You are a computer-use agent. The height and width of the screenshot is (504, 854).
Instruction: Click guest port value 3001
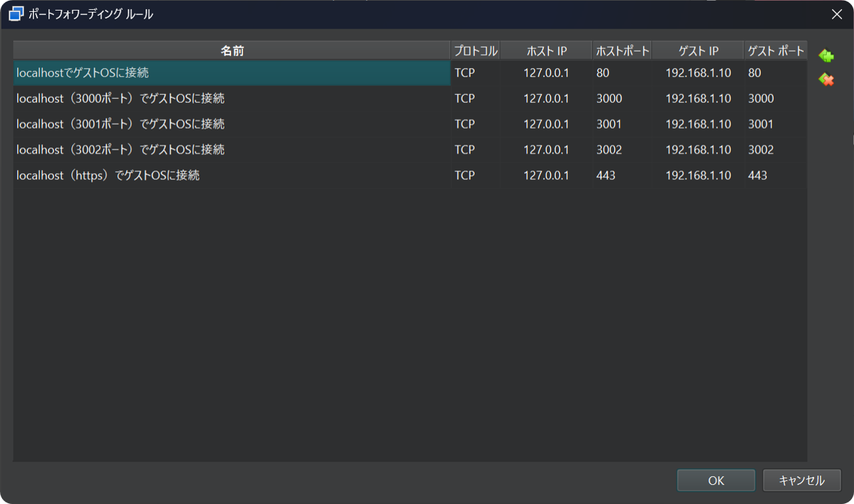[761, 124]
